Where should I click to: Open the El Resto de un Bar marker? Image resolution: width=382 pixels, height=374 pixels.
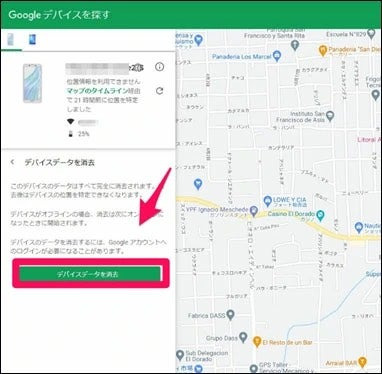(x=257, y=342)
